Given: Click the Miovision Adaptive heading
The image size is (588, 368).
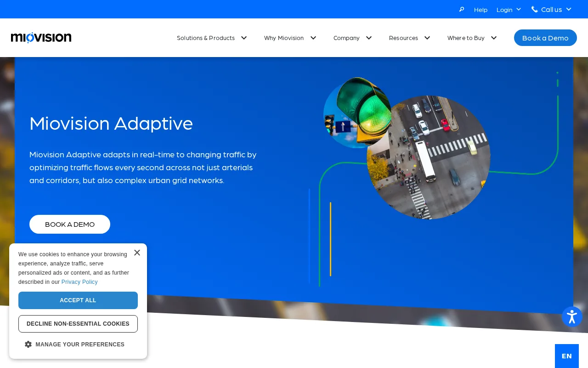Looking at the screenshot, I should pyautogui.click(x=111, y=123).
